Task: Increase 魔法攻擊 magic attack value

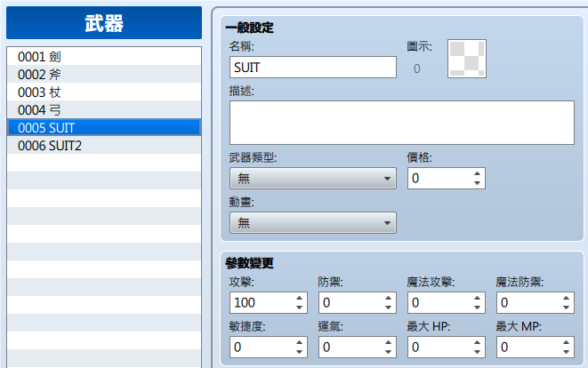Action: 477,298
